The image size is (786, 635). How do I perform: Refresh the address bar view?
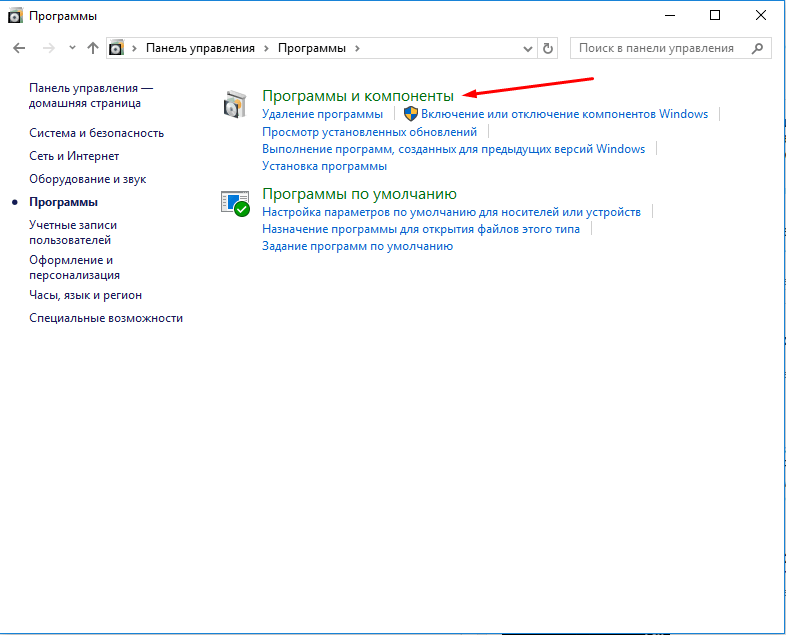click(x=548, y=48)
